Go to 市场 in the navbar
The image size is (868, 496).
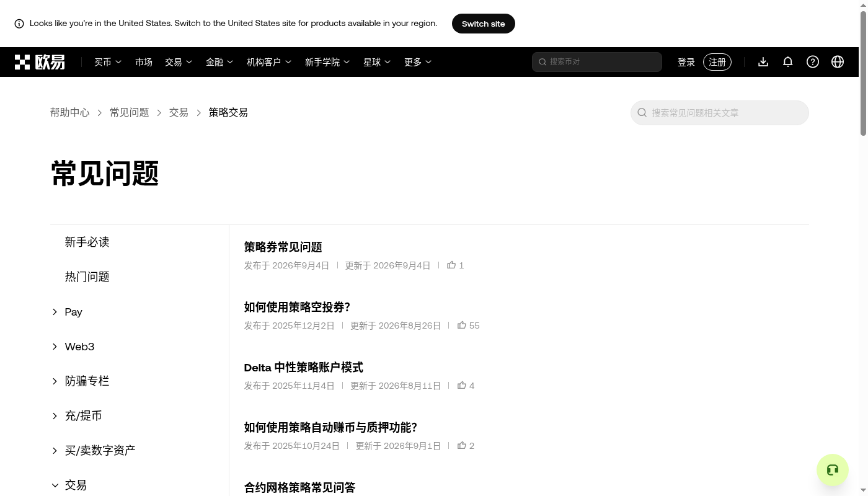(x=144, y=62)
